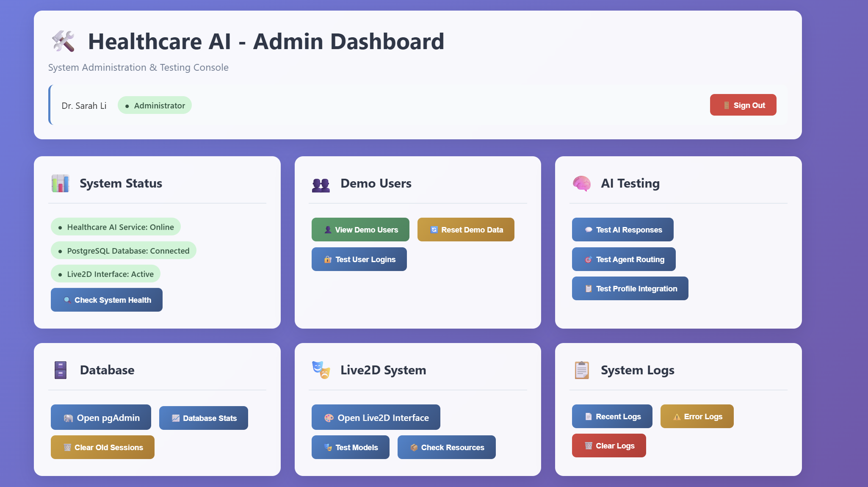Open pgAdmin from Database panel
Screen dimensions: 868x487
101,418
